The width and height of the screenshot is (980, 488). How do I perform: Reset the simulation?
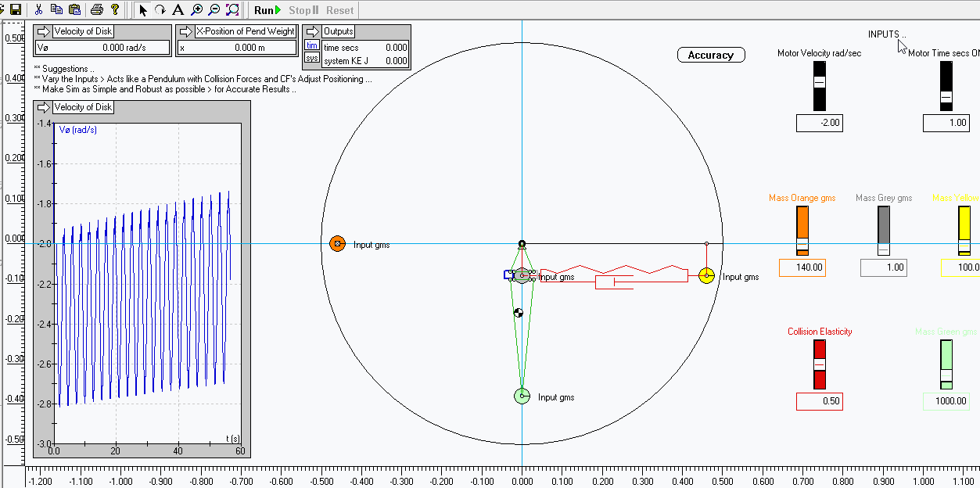[x=339, y=10]
